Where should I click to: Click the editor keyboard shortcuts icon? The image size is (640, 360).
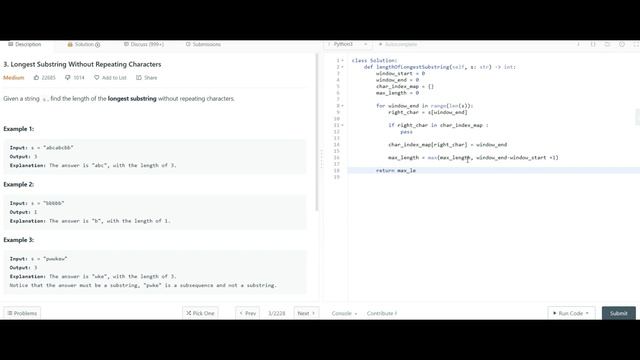[x=607, y=44]
